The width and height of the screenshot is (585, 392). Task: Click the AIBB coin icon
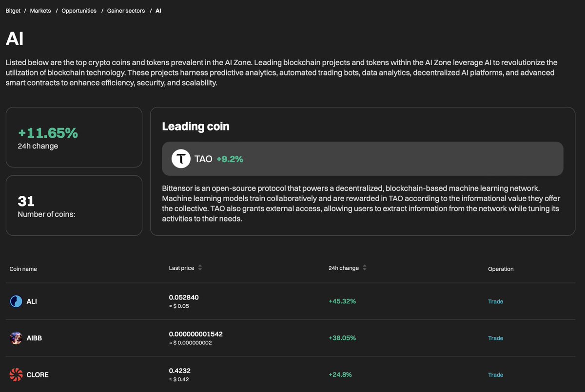click(16, 338)
